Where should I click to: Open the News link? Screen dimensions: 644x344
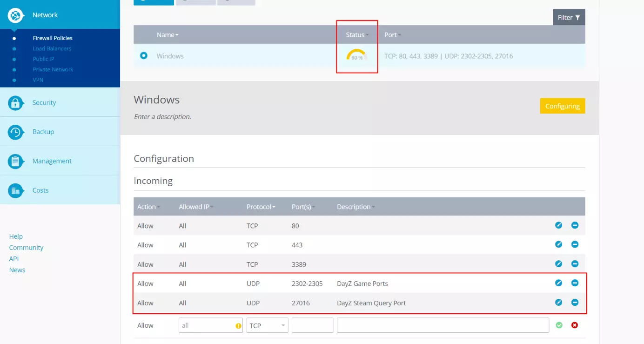(17, 270)
